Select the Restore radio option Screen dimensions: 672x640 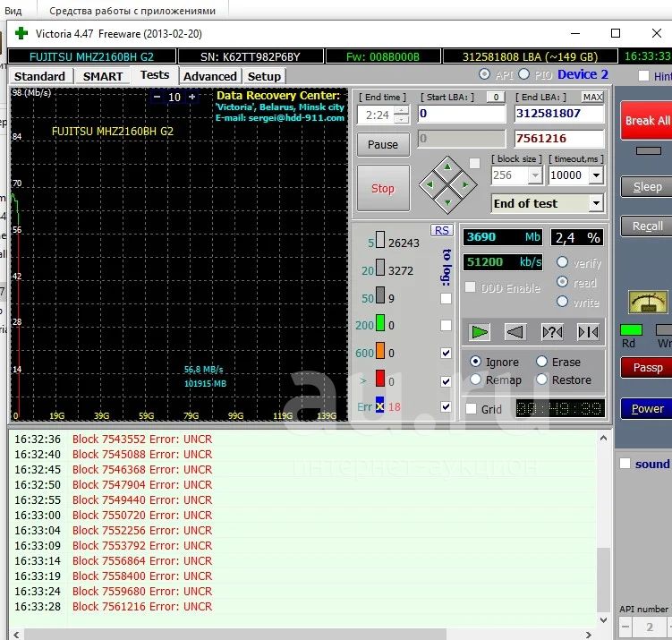[541, 380]
